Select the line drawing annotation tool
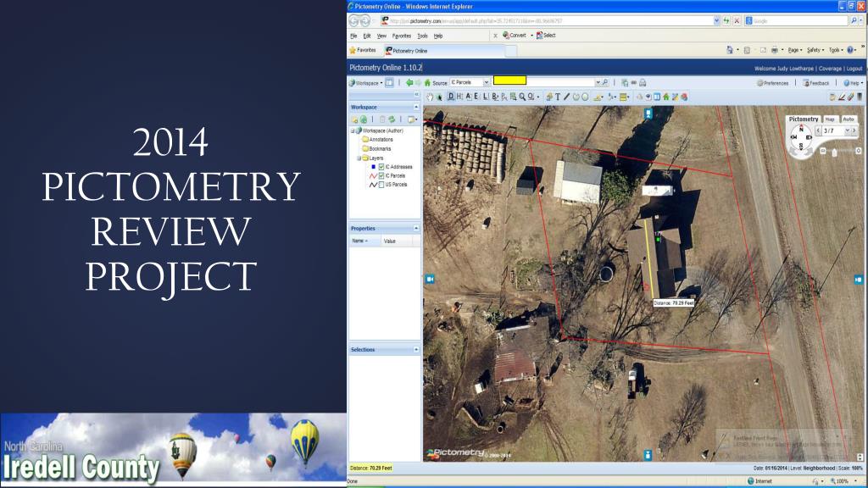The image size is (868, 488). pyautogui.click(x=567, y=97)
